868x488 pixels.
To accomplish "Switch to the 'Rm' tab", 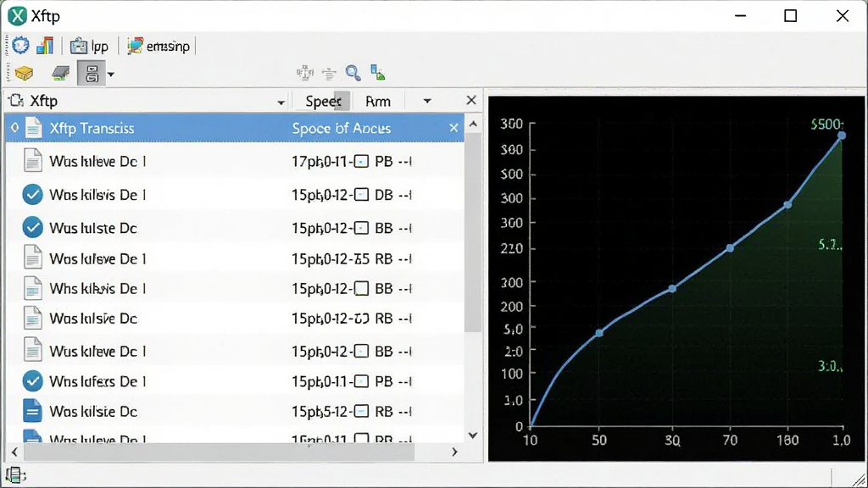I will (378, 102).
